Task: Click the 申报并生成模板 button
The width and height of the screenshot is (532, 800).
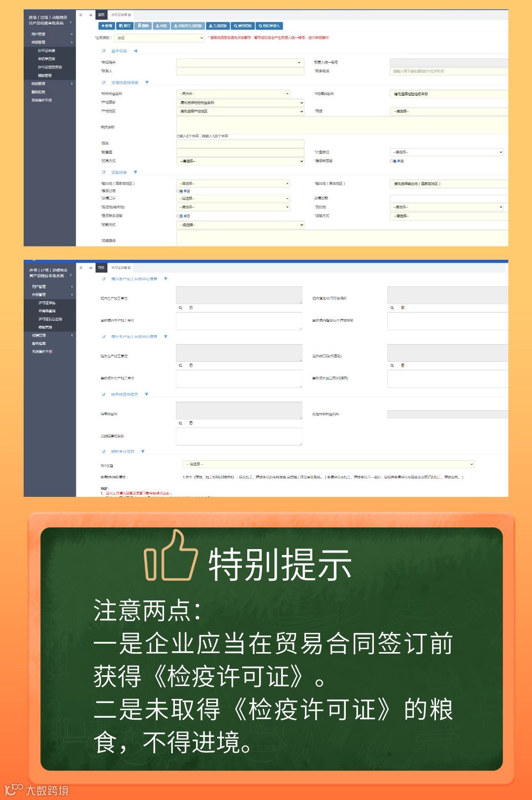Action: point(188,26)
